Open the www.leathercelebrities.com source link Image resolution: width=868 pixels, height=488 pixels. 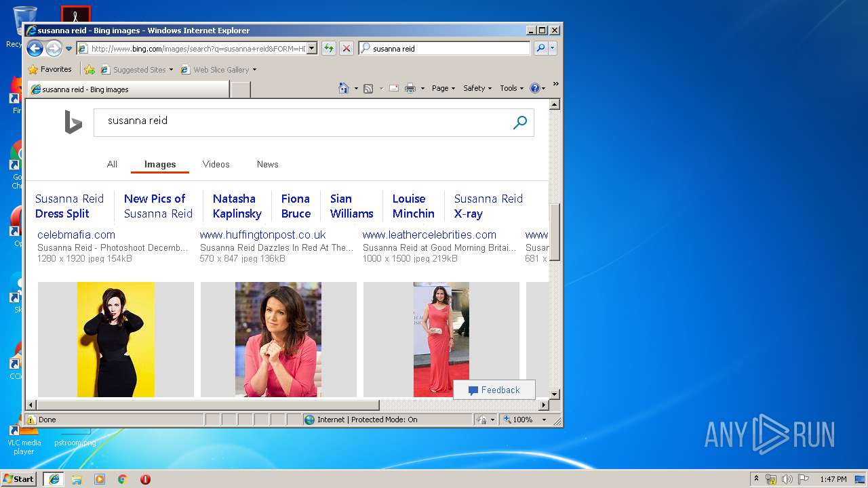[429, 235]
